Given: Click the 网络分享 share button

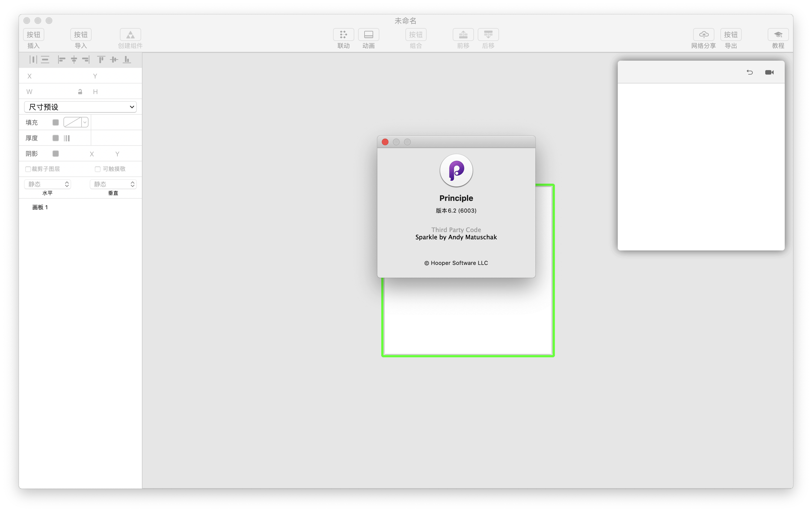Looking at the screenshot, I should (x=703, y=35).
